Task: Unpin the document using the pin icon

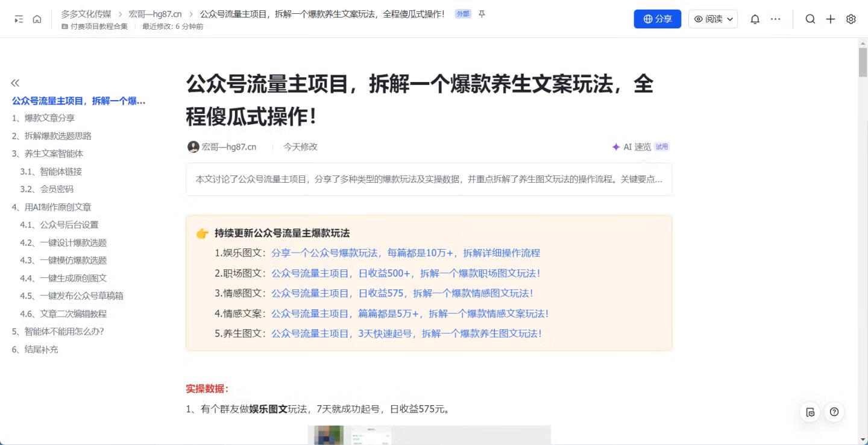Action: 482,13
